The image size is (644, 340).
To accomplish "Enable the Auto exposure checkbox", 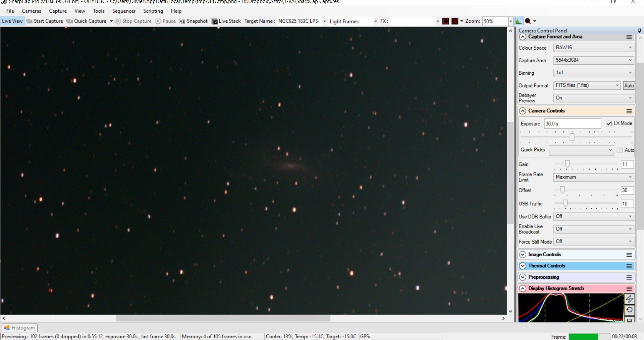I will click(x=620, y=150).
